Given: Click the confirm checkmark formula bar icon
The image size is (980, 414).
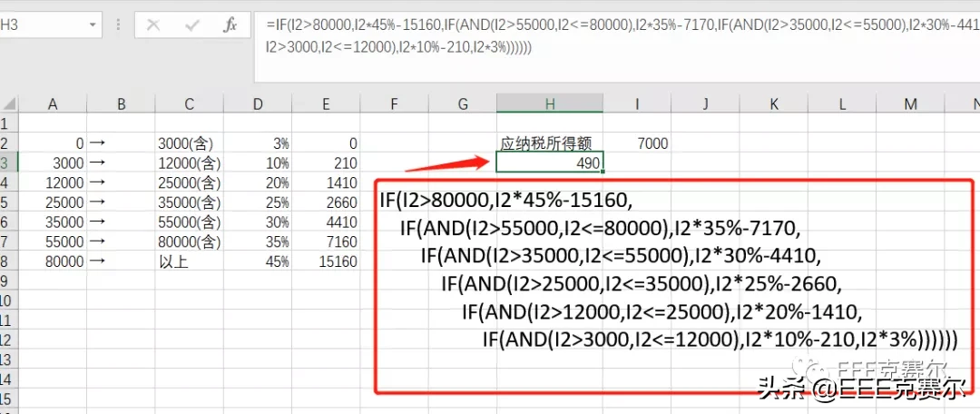Looking at the screenshot, I should pyautogui.click(x=192, y=25).
